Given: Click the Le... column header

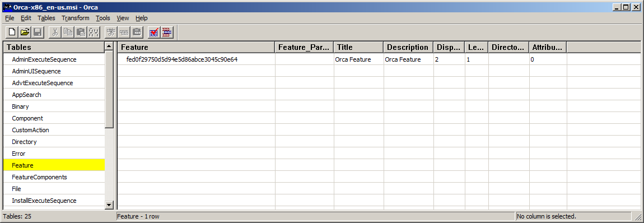Looking at the screenshot, I should 477,47.
